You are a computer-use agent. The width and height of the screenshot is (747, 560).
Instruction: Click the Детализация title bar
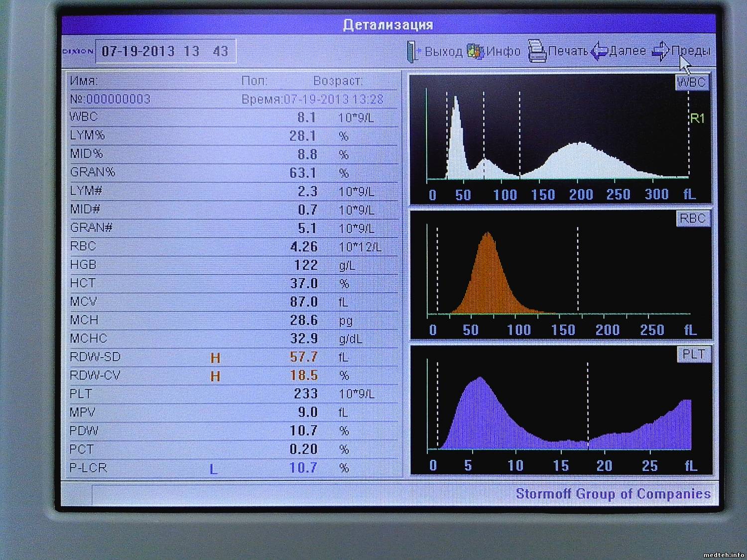coord(387,25)
